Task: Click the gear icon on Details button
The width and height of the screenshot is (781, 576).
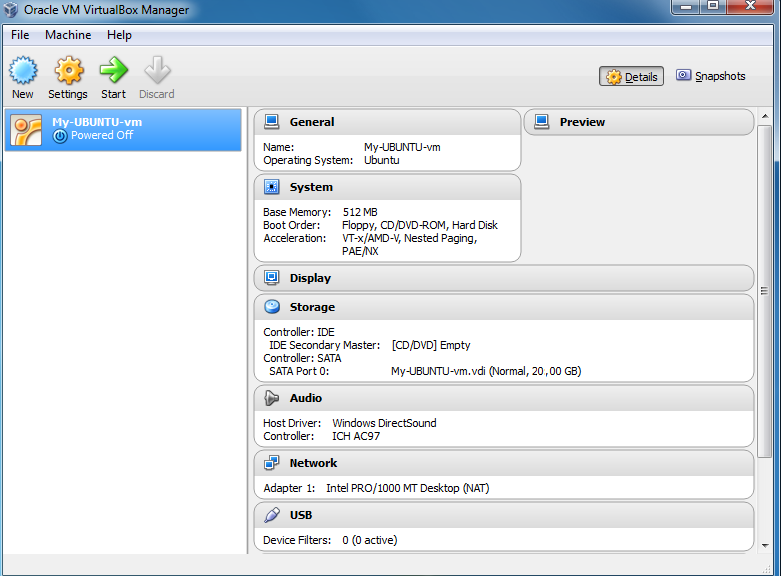Action: [614, 77]
